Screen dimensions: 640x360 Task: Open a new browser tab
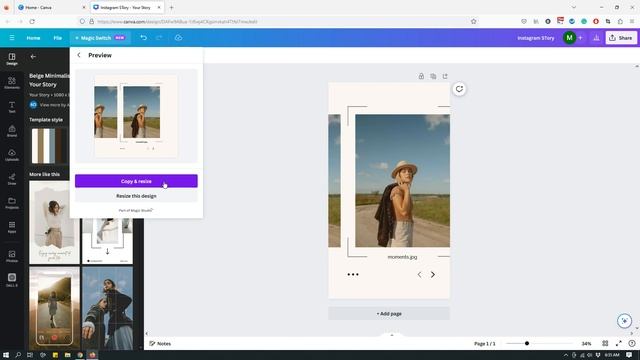tap(171, 7)
